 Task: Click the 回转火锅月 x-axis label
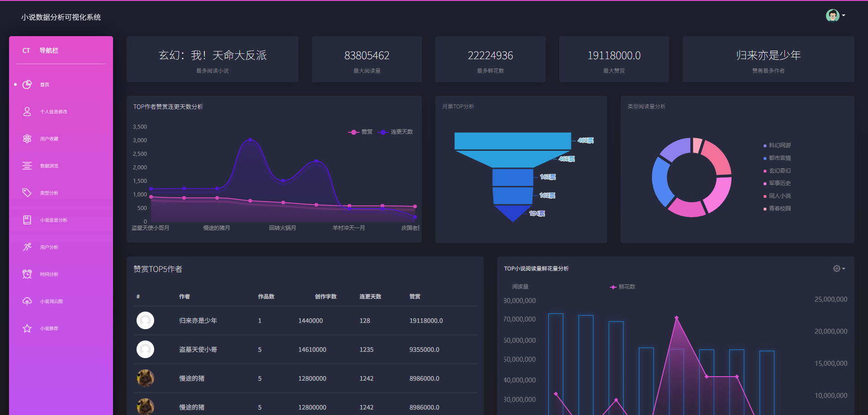[x=283, y=228]
